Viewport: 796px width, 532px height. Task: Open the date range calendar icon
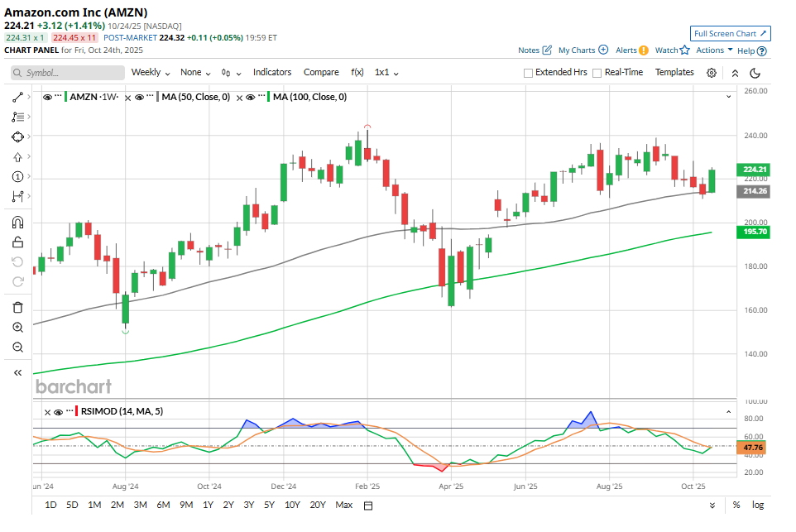(x=368, y=506)
